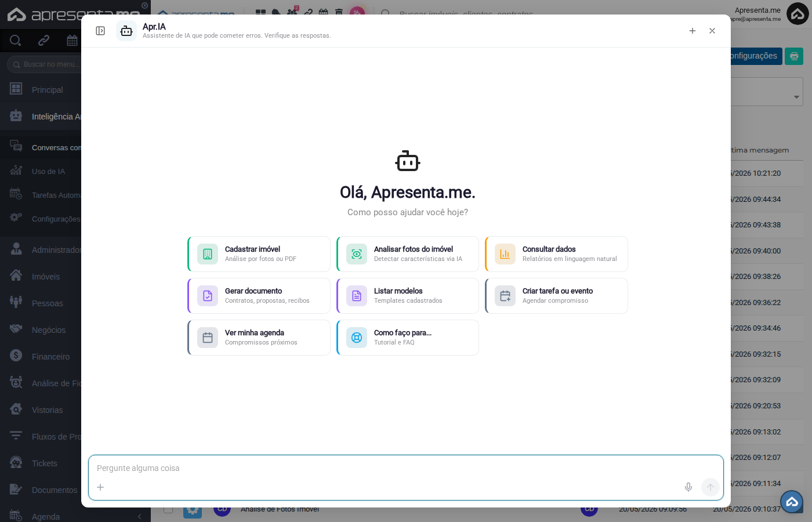Open Tarefas Automáticas submenu entry
The image size is (812, 522).
pyautogui.click(x=41, y=195)
